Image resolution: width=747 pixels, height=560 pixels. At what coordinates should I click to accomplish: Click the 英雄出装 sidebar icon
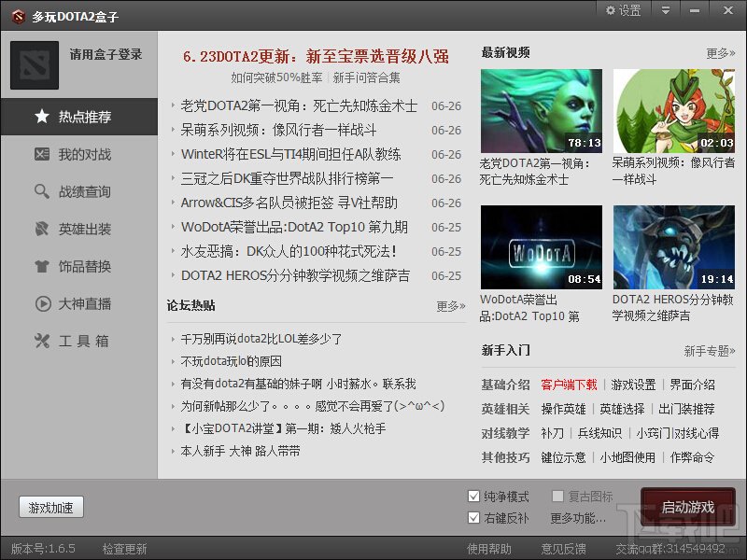(x=42, y=229)
